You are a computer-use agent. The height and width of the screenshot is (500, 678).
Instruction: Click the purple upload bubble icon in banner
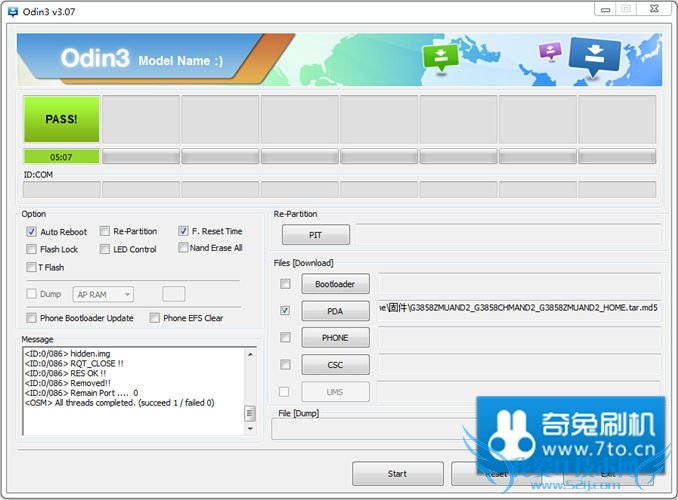tap(550, 51)
